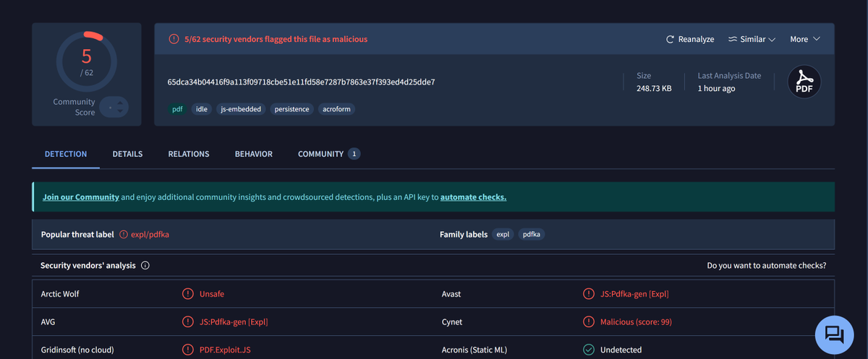Click the Arctic Wolf vendor name
Viewport: 868px width, 359px height.
click(x=60, y=294)
